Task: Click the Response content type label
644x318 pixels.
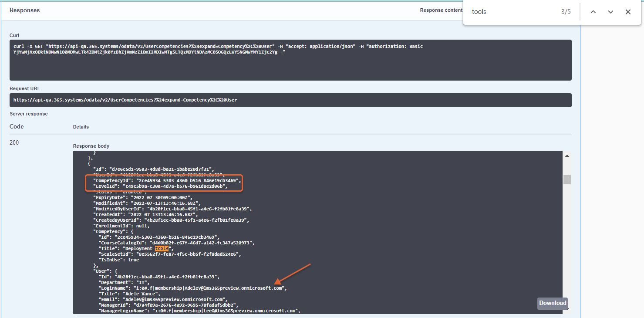Action: click(441, 10)
